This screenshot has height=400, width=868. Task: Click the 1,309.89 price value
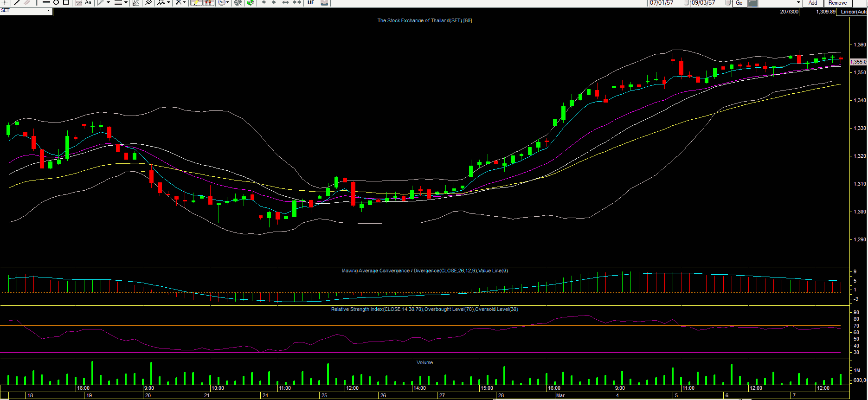(826, 12)
